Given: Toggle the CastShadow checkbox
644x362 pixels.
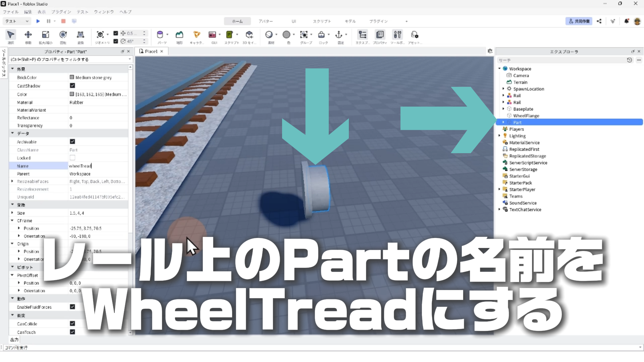Looking at the screenshot, I should (x=72, y=85).
